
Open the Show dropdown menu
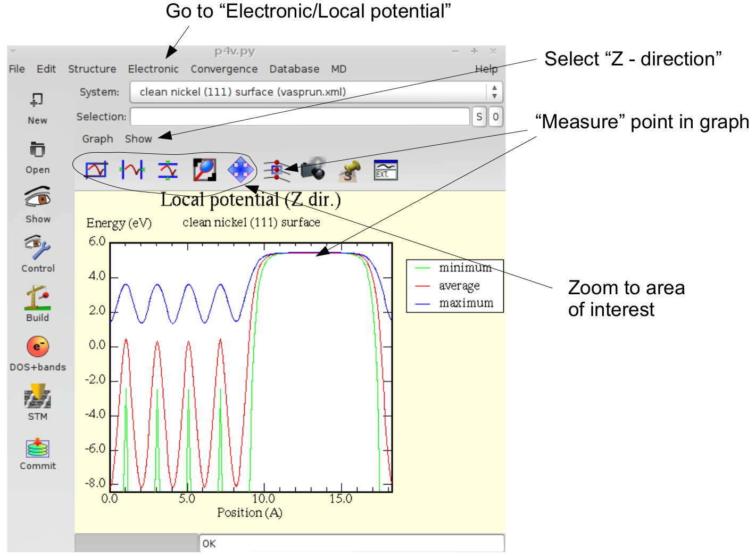point(138,139)
